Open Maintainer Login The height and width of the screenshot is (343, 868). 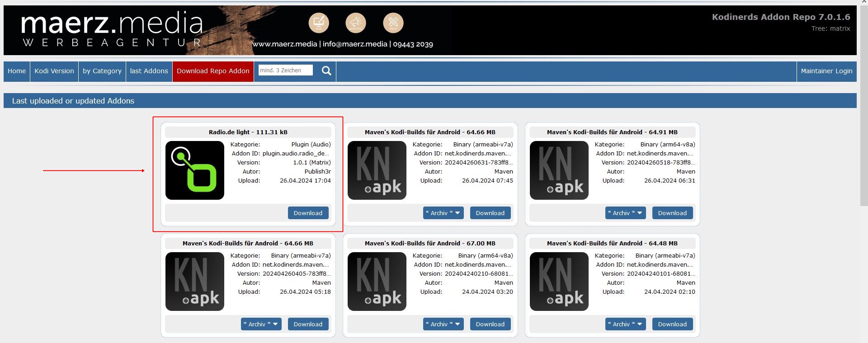coord(826,71)
